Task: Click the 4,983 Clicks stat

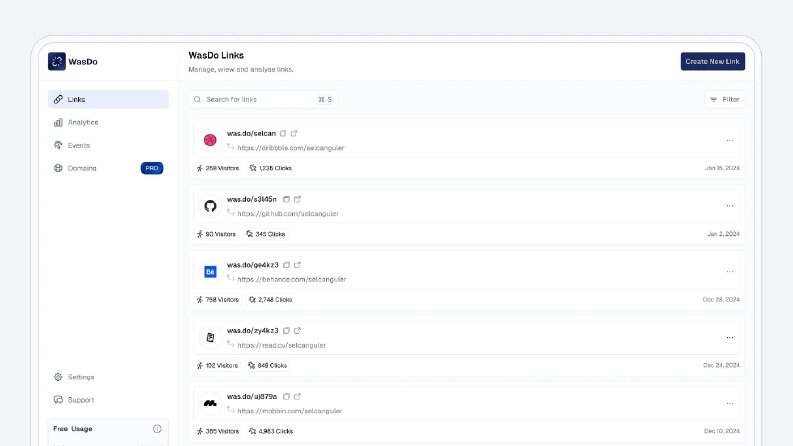Action: click(x=271, y=431)
